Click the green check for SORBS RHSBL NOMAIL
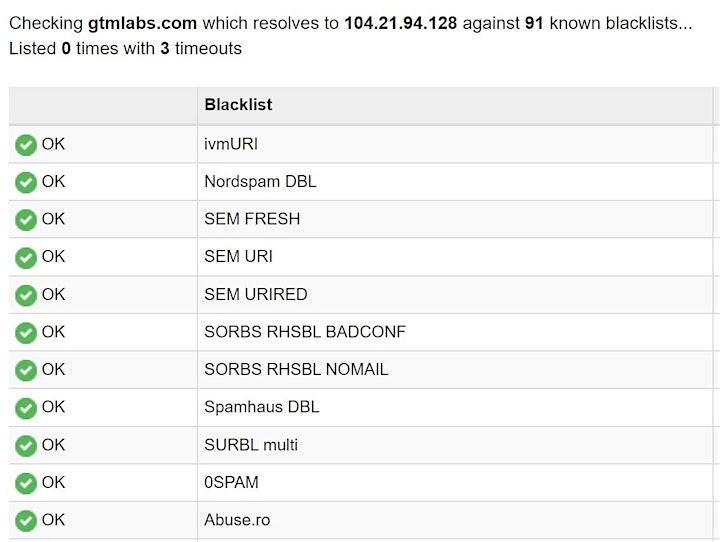Image resolution: width=720 pixels, height=542 pixels. [26, 371]
